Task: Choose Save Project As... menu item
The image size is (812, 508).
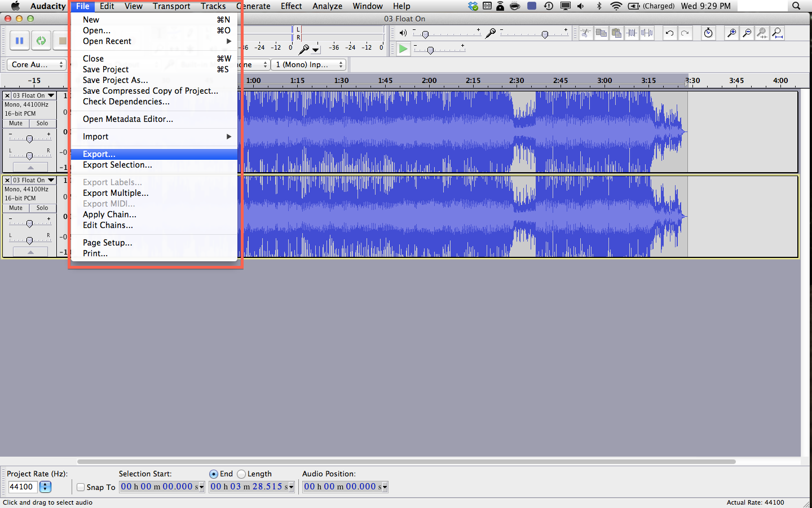Action: (x=154, y=80)
